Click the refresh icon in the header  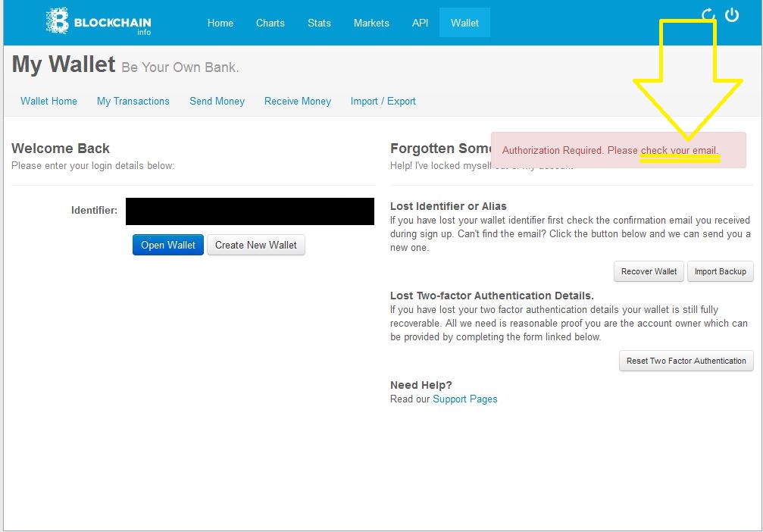coord(708,15)
